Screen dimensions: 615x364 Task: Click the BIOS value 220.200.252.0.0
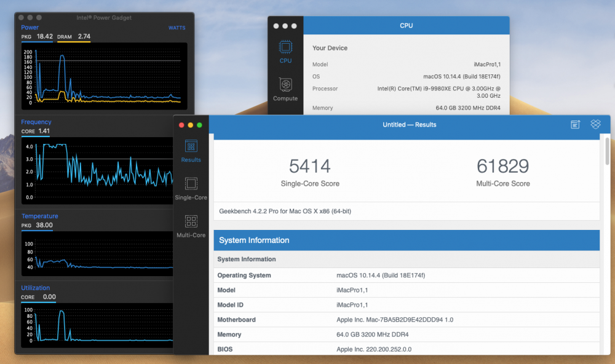[374, 349]
